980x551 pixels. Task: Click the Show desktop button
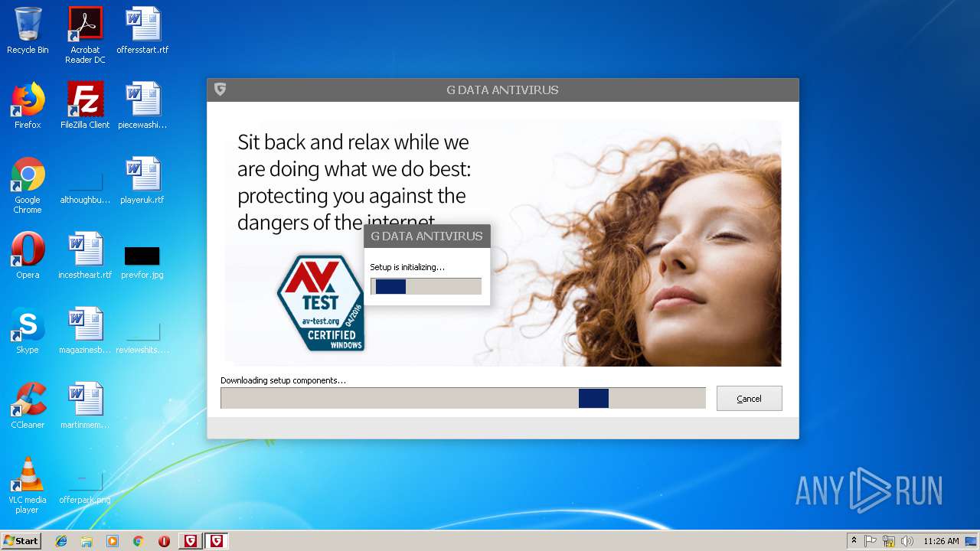coord(972,541)
